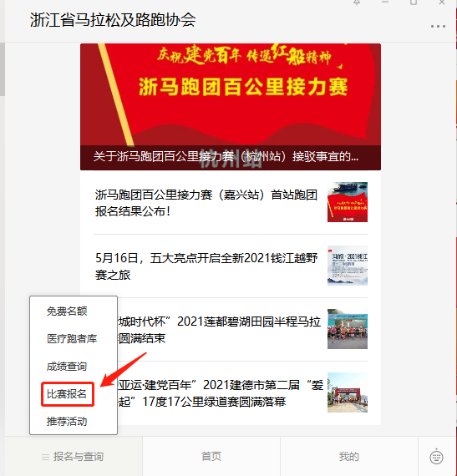Screen dimensions: 457x476
Task: Open the red 浙马跑团百公里接力赛 banner article
Action: click(x=231, y=107)
